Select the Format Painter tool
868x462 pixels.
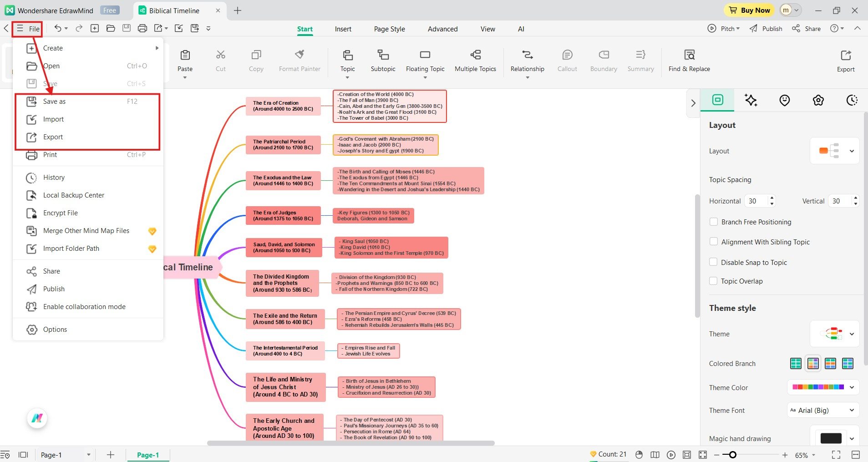299,61
